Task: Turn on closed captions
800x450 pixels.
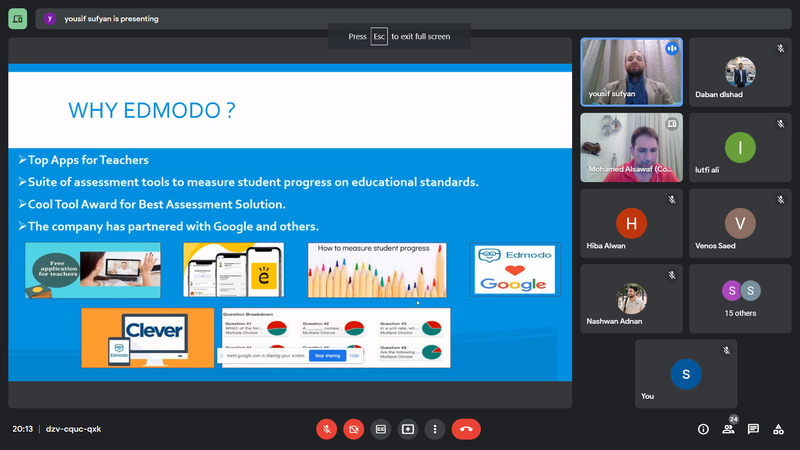Action: click(381, 429)
